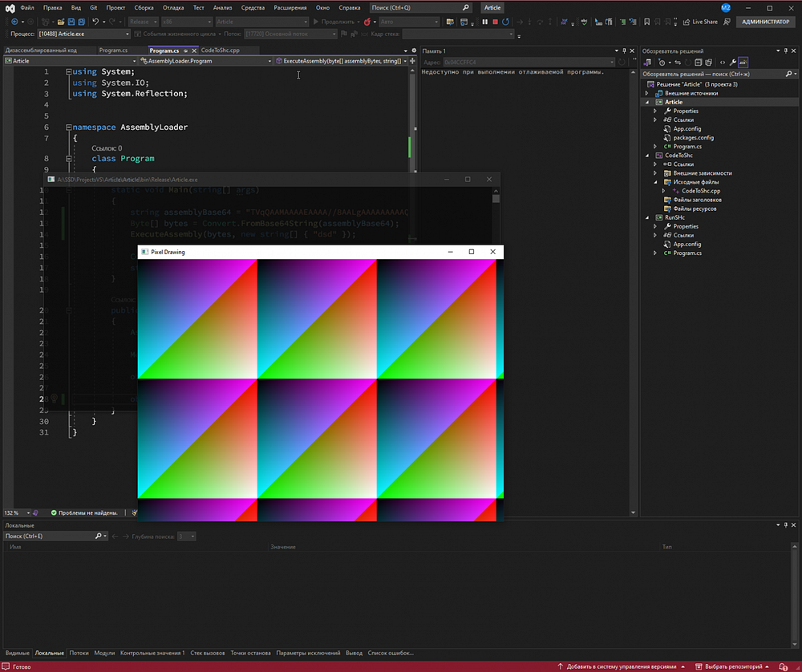Click the search magnifier in Solution Explorer search

pos(788,74)
